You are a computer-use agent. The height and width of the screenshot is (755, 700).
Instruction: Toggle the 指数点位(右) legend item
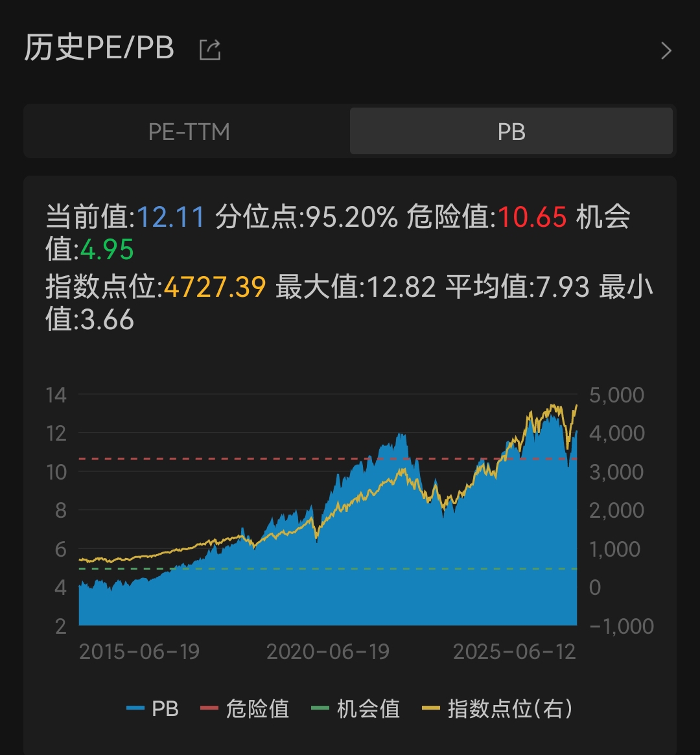pyautogui.click(x=497, y=709)
